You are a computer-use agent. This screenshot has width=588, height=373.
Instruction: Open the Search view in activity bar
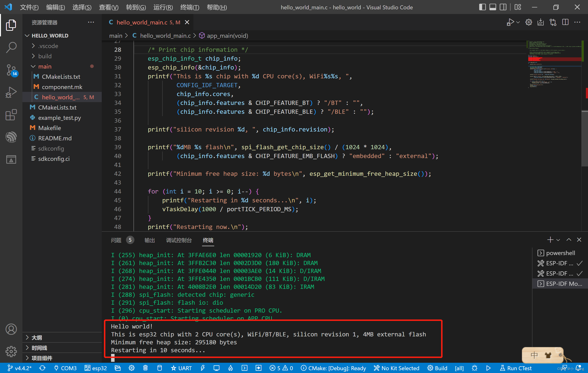(11, 48)
